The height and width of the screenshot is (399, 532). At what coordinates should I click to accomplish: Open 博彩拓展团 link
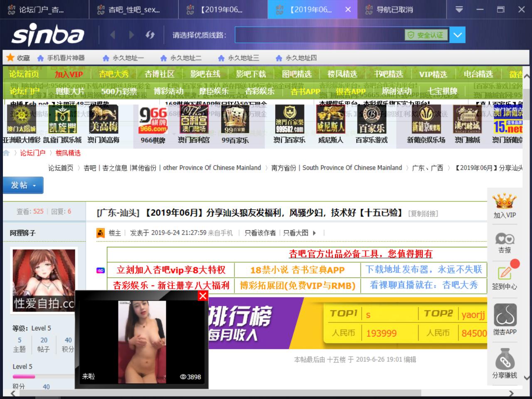click(x=297, y=286)
